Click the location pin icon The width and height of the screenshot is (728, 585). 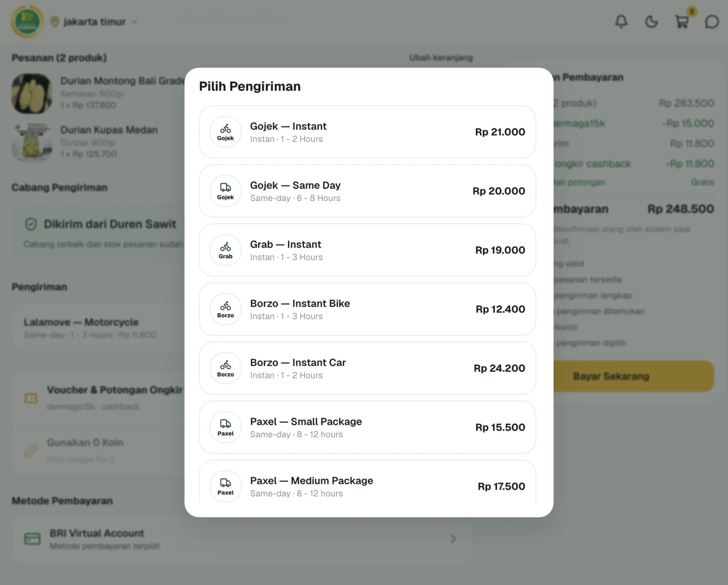click(x=55, y=21)
